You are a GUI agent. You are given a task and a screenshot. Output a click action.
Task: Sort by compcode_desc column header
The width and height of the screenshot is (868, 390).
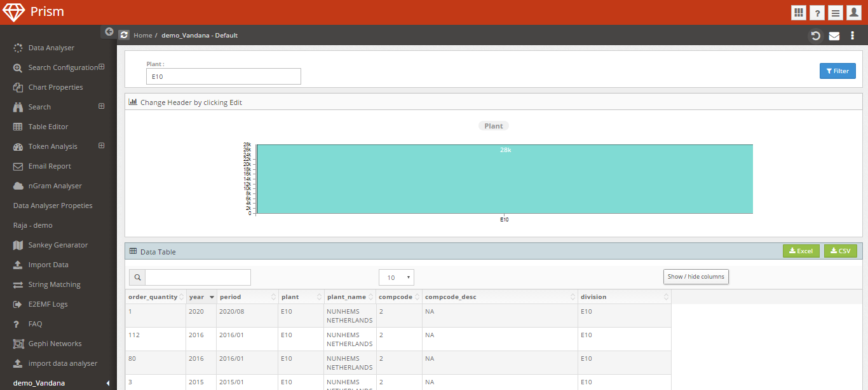coord(500,297)
